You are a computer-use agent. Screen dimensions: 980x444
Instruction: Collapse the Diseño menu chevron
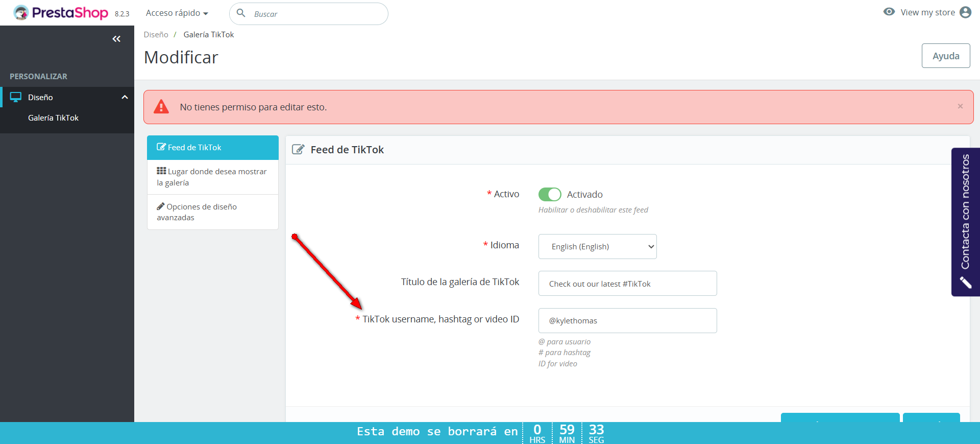[125, 97]
